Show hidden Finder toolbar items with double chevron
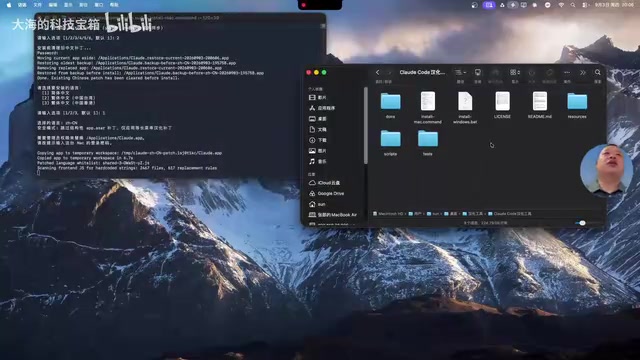The width and height of the screenshot is (640, 360). (583, 72)
